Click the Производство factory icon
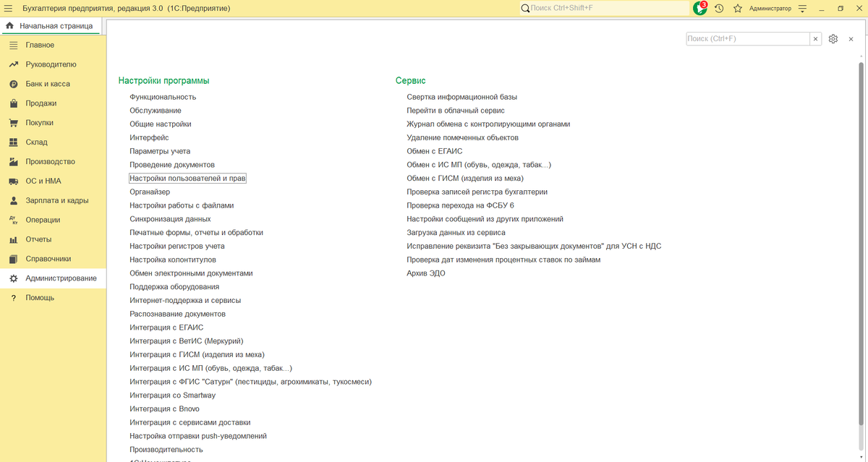 (13, 161)
